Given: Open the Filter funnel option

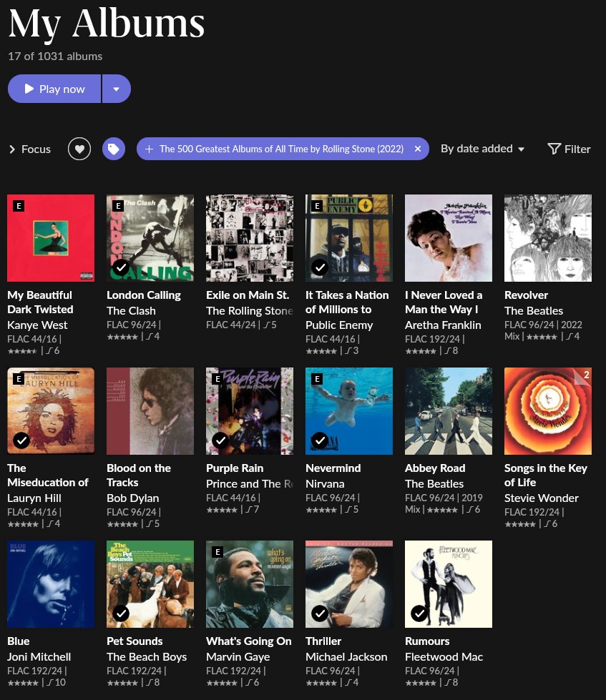Looking at the screenshot, I should tap(569, 149).
